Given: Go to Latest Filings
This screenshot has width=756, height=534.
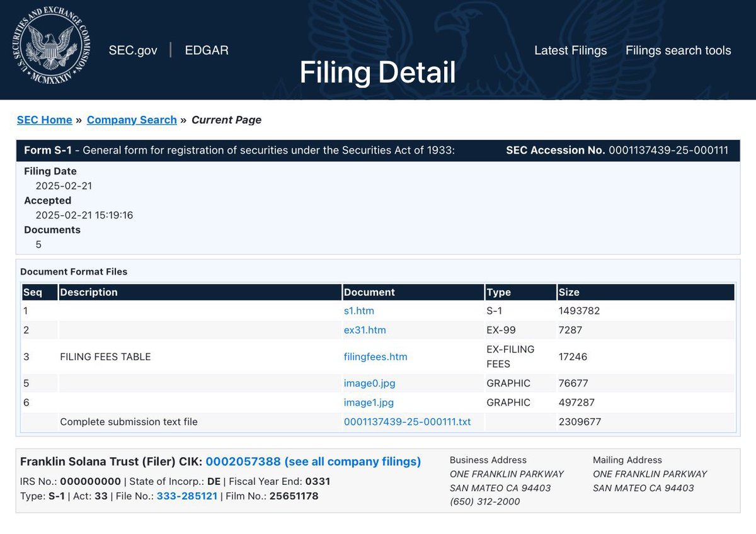Looking at the screenshot, I should tap(571, 50).
